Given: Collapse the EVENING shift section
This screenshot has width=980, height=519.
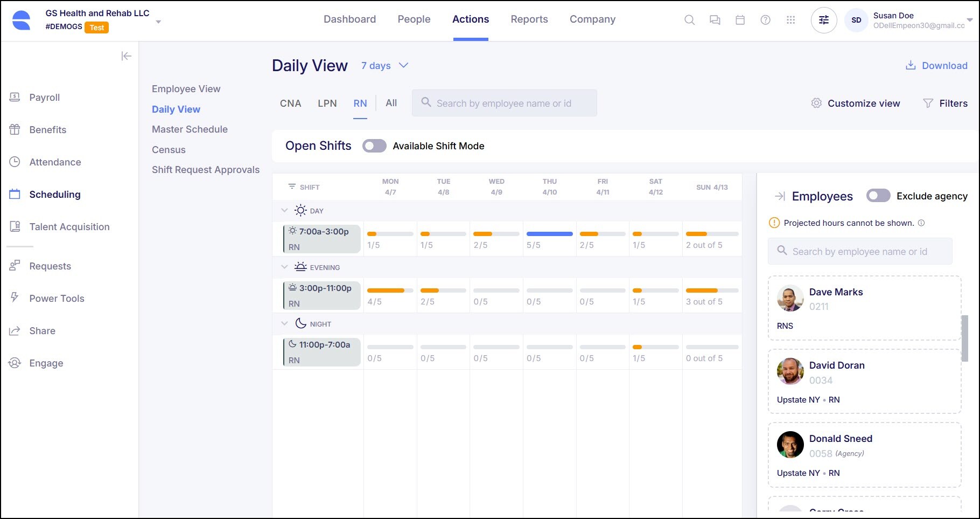Looking at the screenshot, I should click(x=285, y=267).
